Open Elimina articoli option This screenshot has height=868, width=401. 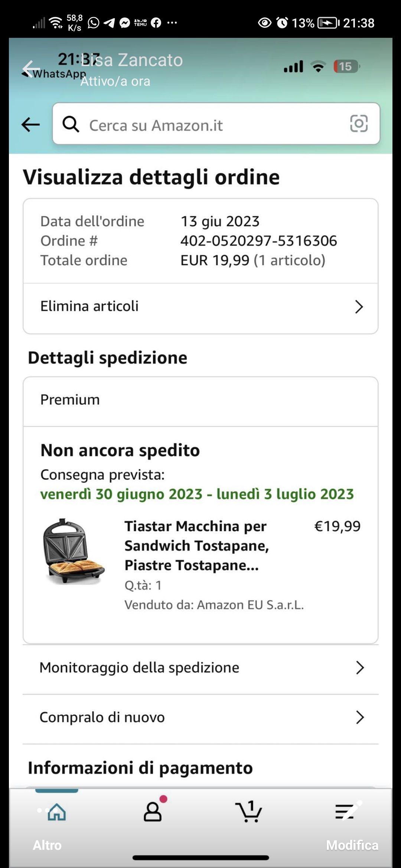[89, 306]
